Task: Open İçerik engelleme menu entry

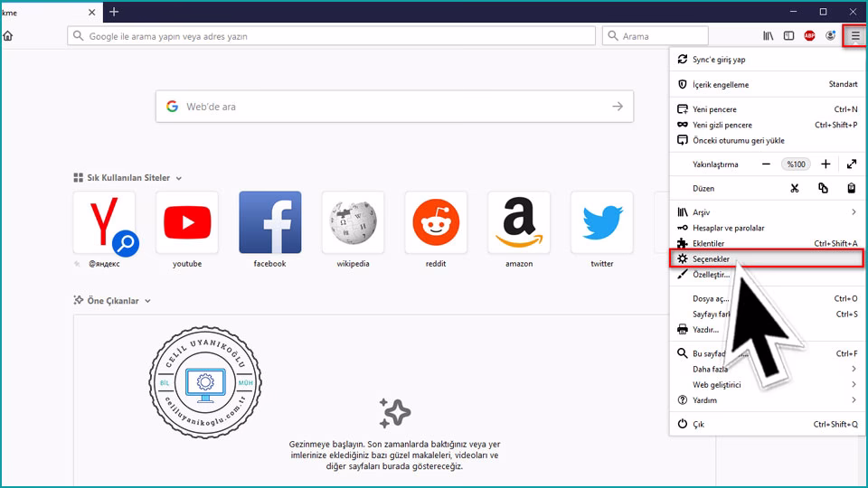Action: [x=766, y=85]
